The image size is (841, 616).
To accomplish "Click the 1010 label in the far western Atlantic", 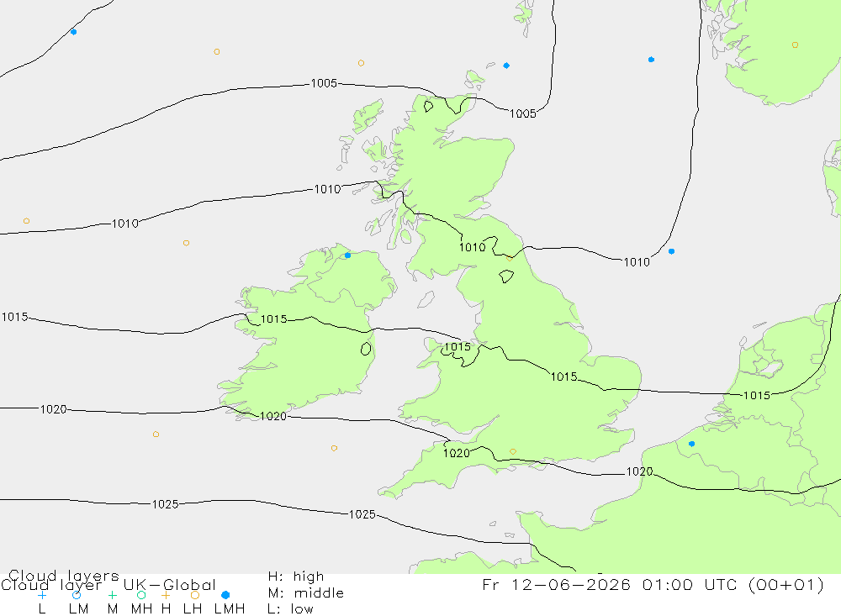I will tap(125, 224).
